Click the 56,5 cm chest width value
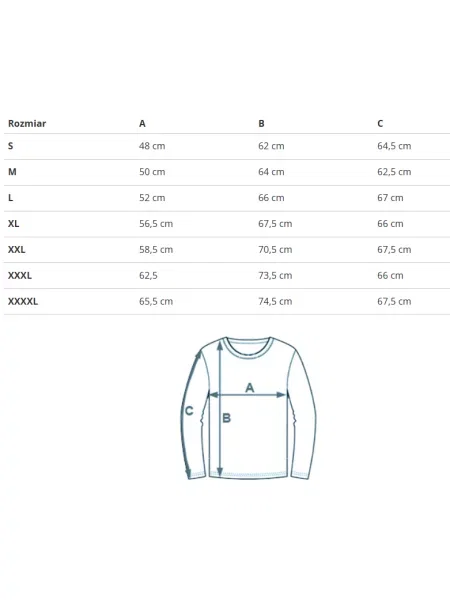 pyautogui.click(x=156, y=223)
